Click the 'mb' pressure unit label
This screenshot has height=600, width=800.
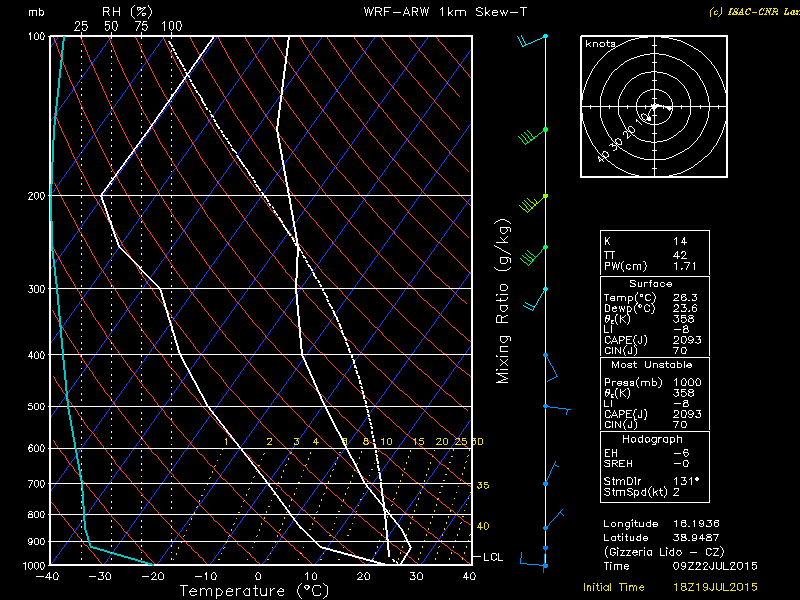(x=36, y=12)
